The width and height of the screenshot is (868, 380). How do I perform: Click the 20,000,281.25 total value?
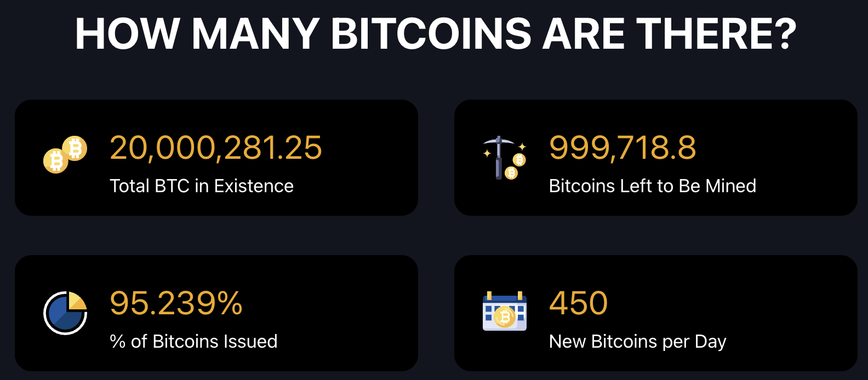pyautogui.click(x=216, y=148)
